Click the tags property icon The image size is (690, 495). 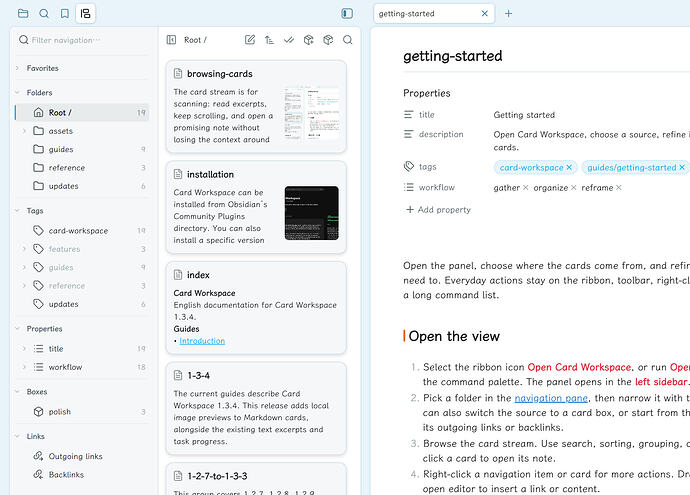409,166
